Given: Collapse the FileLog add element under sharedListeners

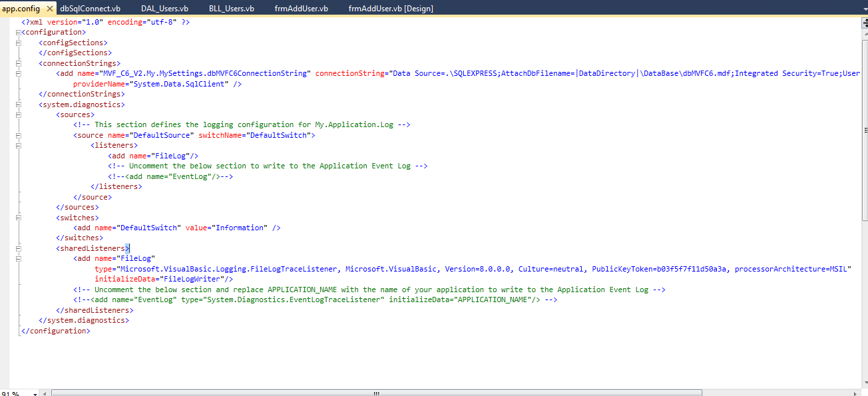Looking at the screenshot, I should point(19,258).
